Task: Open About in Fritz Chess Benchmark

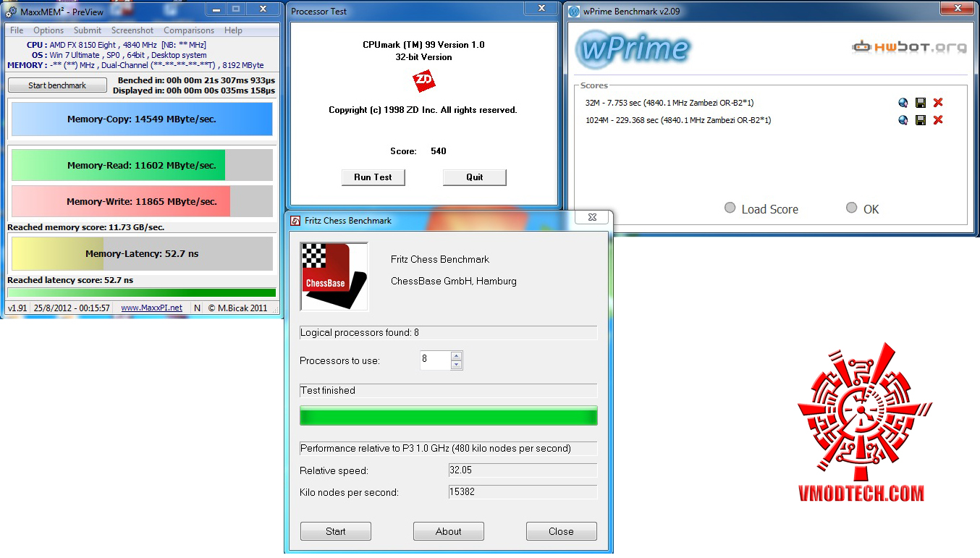Action: click(x=449, y=531)
